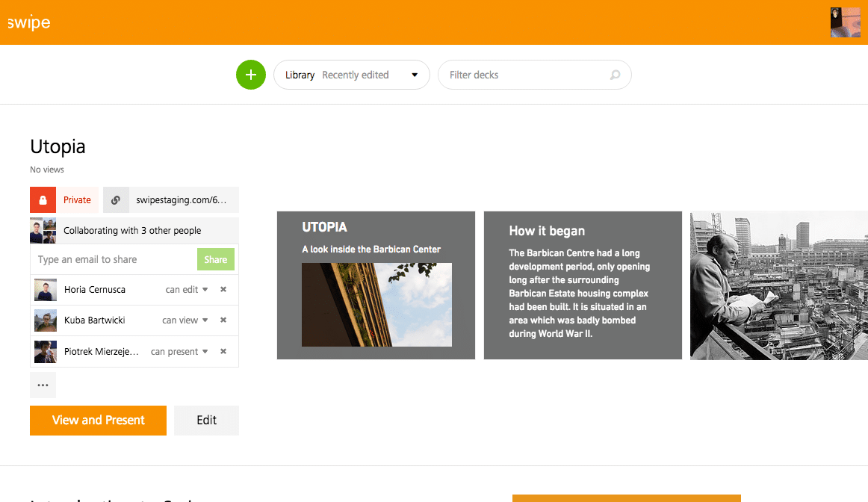The width and height of the screenshot is (868, 502).
Task: Click the No views text
Action: 47,170
